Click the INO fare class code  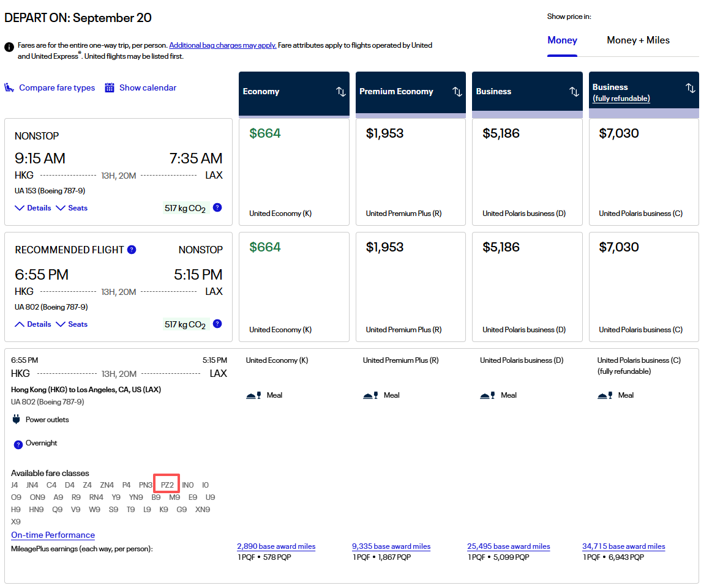tap(188, 485)
